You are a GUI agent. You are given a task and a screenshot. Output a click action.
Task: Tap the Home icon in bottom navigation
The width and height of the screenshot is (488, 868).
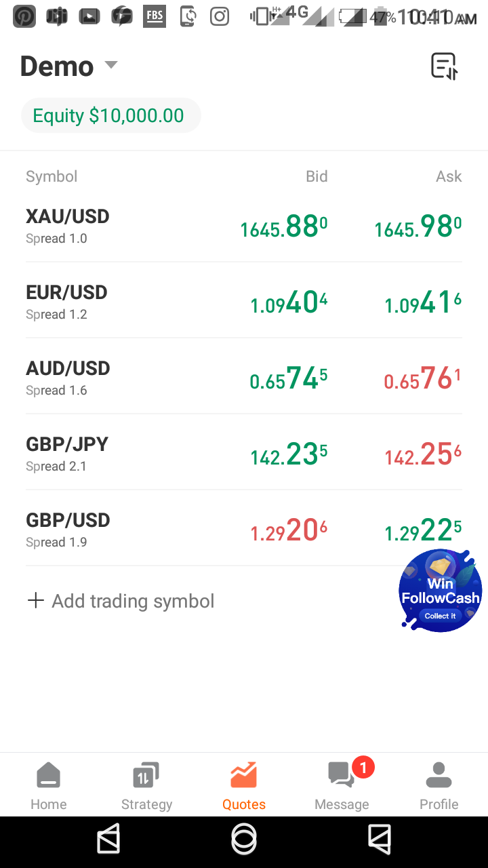(x=49, y=776)
